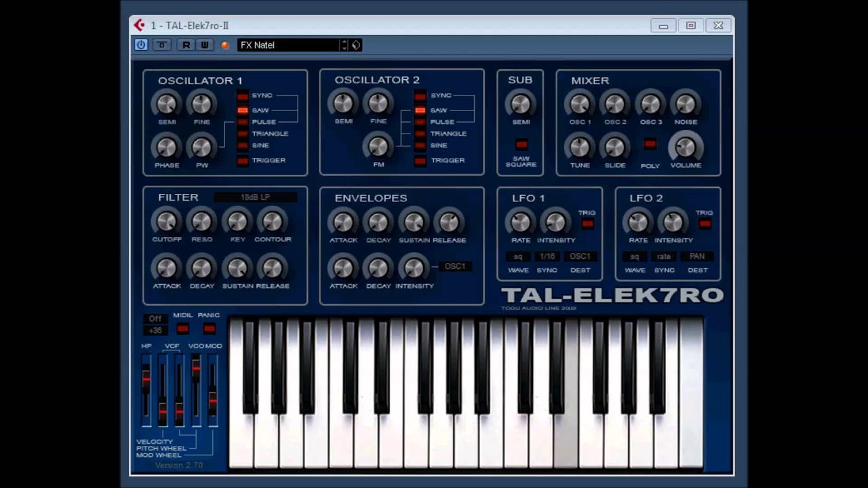Click the preset up/down stepper arrows
The height and width of the screenshot is (488, 868).
tap(344, 45)
